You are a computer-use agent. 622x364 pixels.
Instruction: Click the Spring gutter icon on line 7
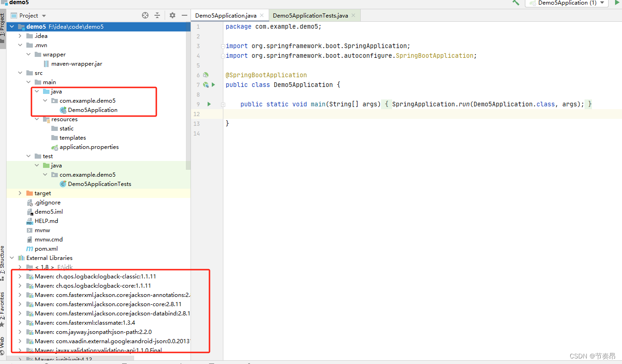pos(206,85)
